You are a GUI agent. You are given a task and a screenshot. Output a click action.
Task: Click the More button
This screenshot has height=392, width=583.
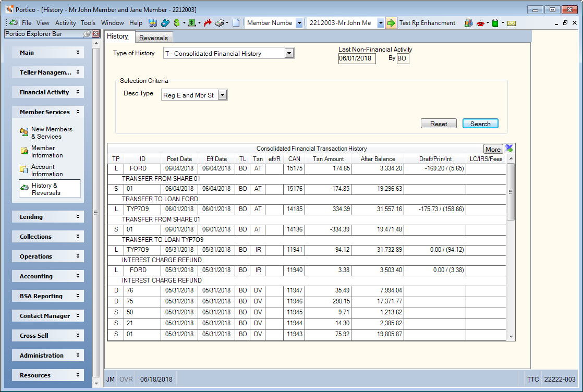pos(493,149)
